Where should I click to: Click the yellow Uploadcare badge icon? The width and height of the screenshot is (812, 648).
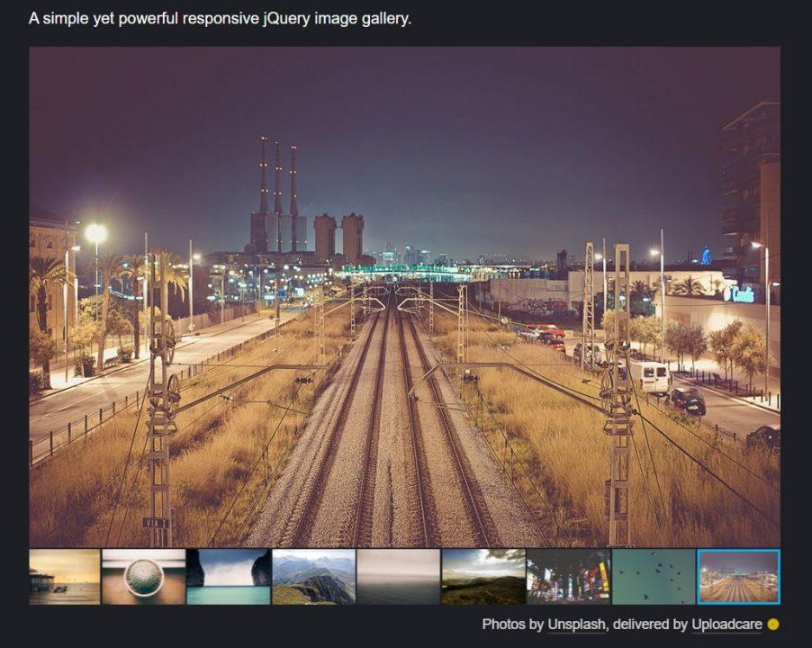[772, 622]
